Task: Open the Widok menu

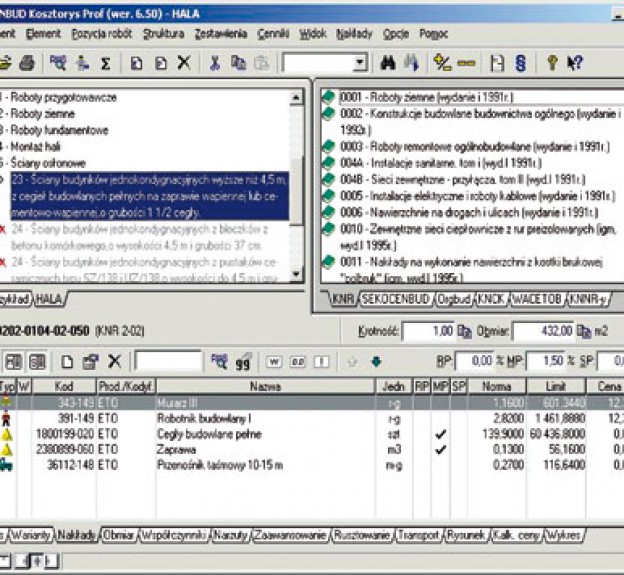Action: [313, 34]
